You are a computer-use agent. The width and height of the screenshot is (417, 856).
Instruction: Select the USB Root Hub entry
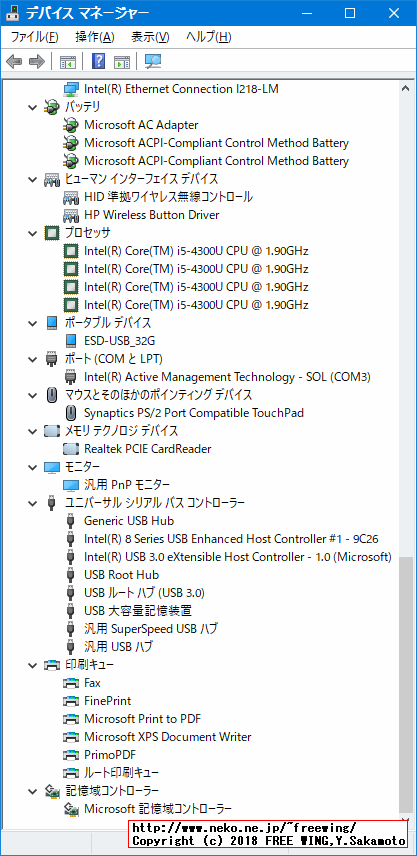pyautogui.click(x=122, y=575)
